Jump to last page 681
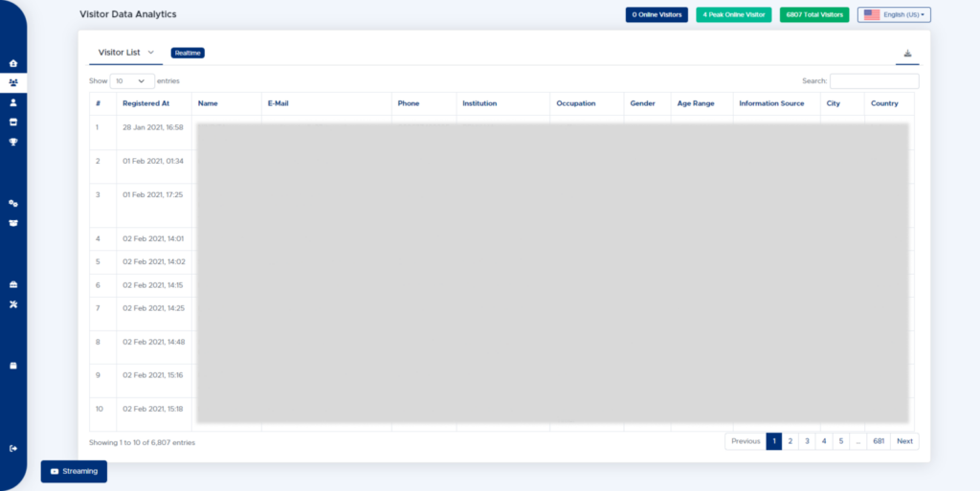The image size is (980, 491). [878, 441]
